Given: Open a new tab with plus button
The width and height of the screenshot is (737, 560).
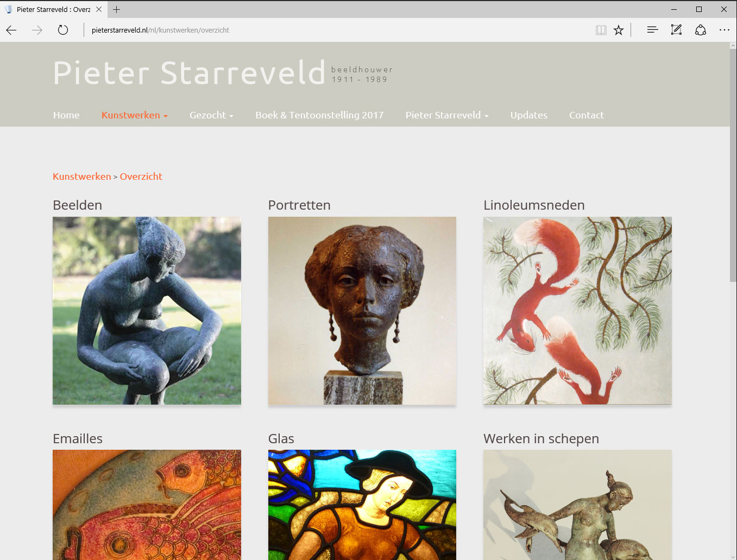Looking at the screenshot, I should tap(116, 9).
